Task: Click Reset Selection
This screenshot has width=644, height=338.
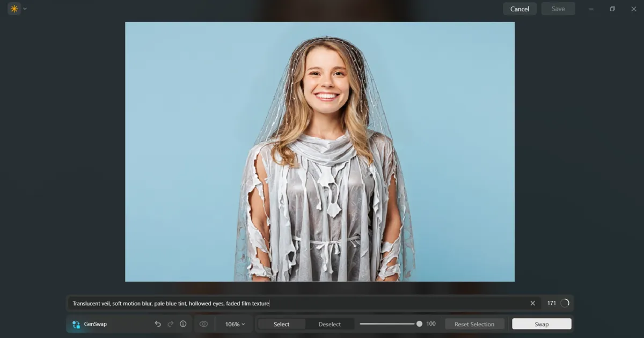Action: click(x=474, y=324)
